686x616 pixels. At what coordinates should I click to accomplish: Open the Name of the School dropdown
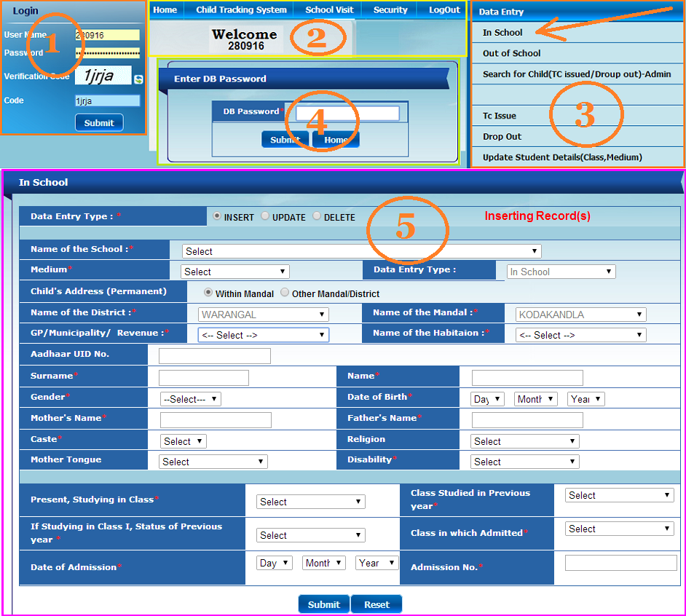pos(361,251)
